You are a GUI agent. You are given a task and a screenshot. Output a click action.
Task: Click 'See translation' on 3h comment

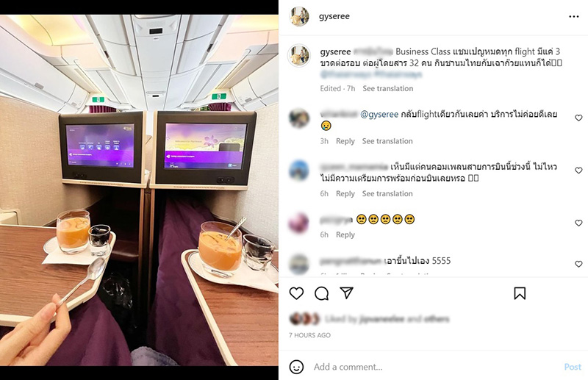click(x=387, y=141)
